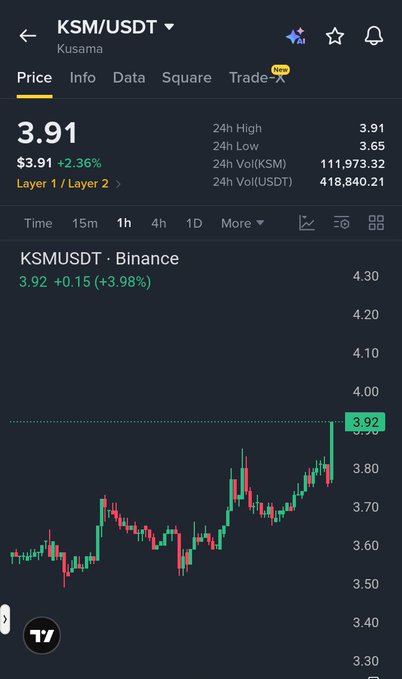This screenshot has height=679, width=402.
Task: Select the 1h chart interval
Action: pyautogui.click(x=124, y=223)
